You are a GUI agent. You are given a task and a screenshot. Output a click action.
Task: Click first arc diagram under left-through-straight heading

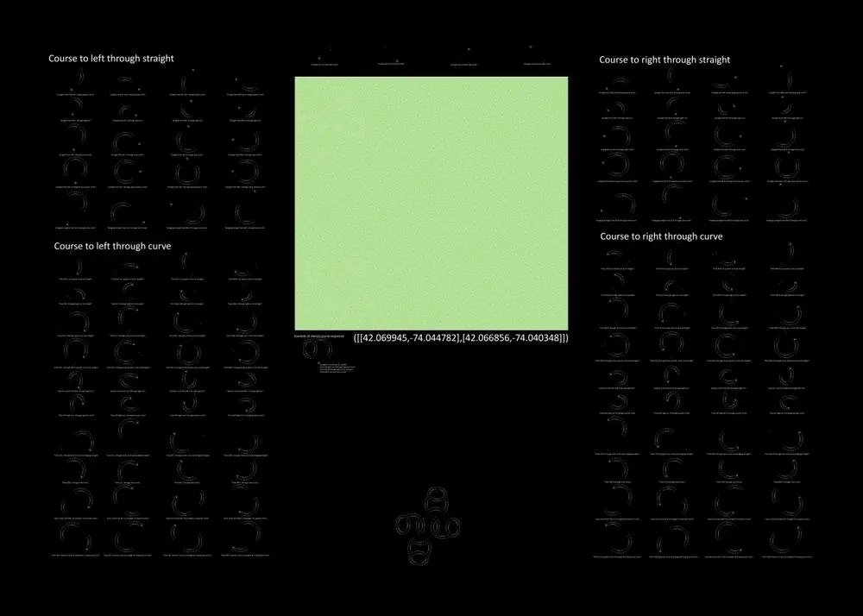click(76, 84)
